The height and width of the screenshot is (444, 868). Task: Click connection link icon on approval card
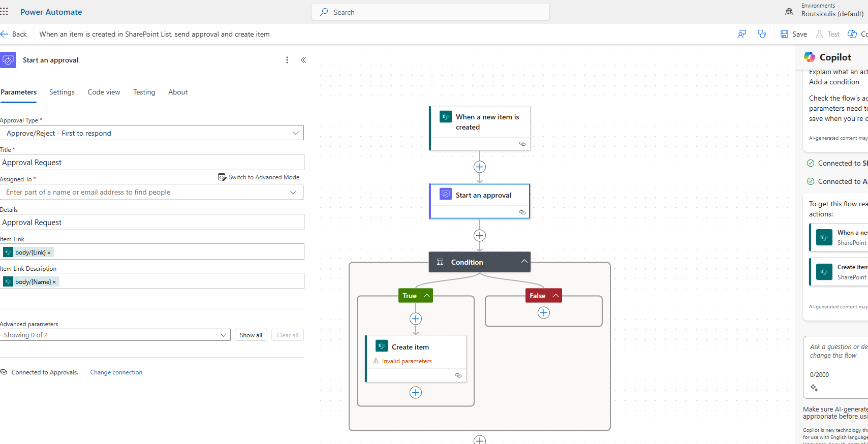(522, 212)
